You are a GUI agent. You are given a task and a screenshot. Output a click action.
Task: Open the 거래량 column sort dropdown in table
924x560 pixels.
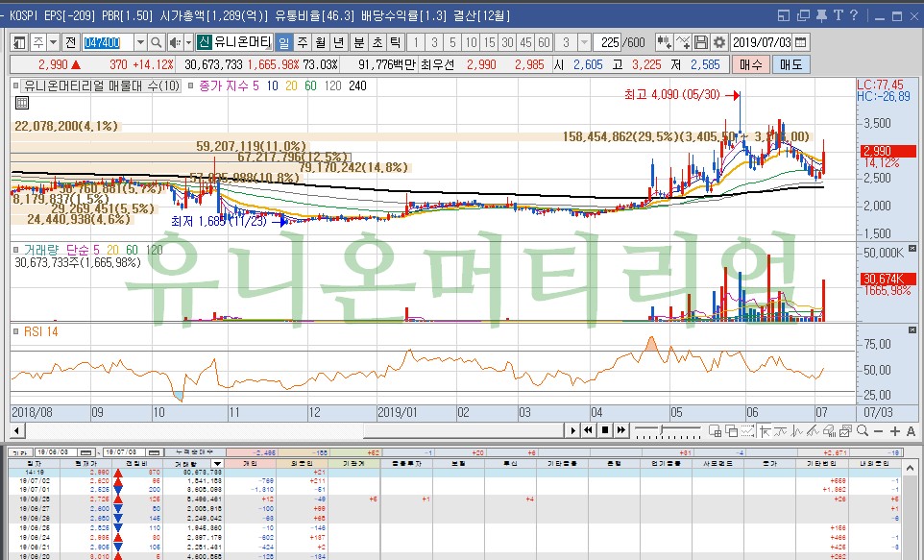217,464
